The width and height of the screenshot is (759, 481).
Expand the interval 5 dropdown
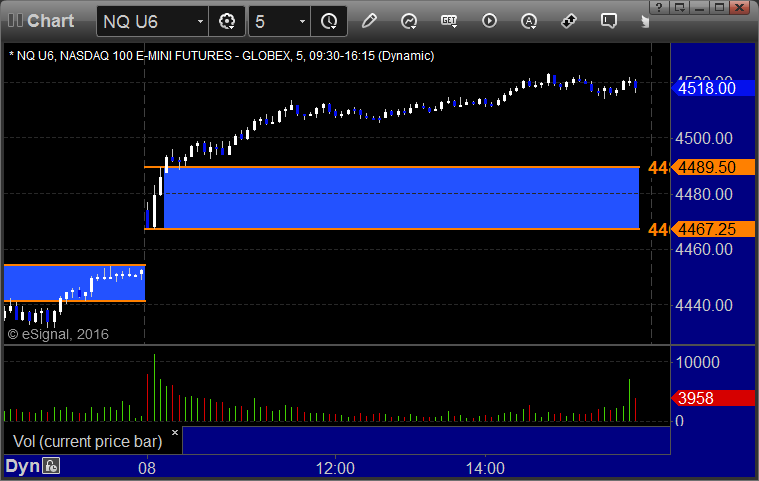[x=302, y=21]
